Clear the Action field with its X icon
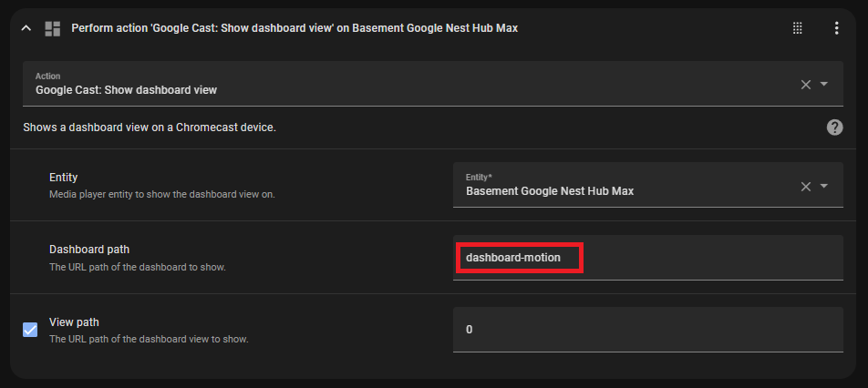 [x=805, y=84]
